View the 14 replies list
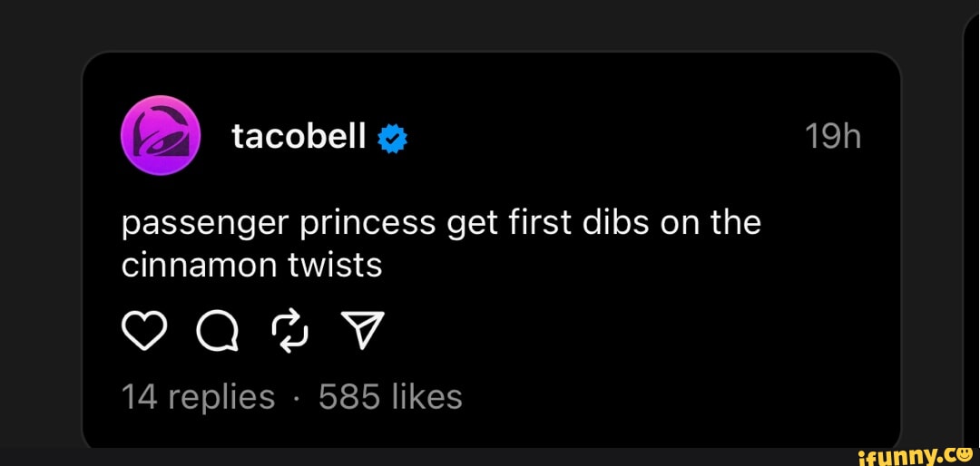980x466 pixels. click(x=198, y=396)
